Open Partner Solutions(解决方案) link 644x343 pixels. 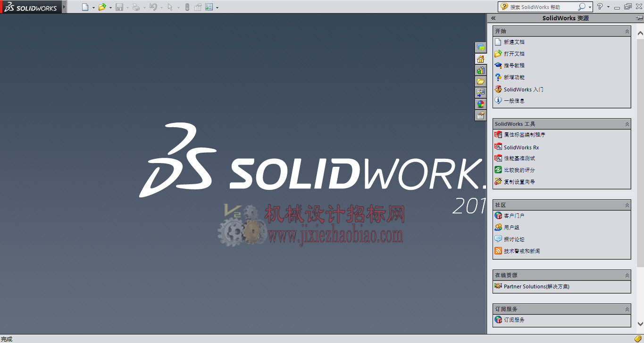(536, 286)
